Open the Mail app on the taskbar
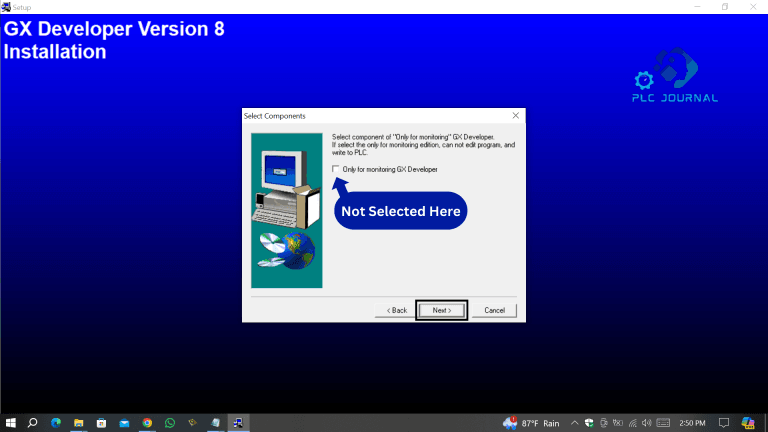768x432 pixels. (124, 422)
